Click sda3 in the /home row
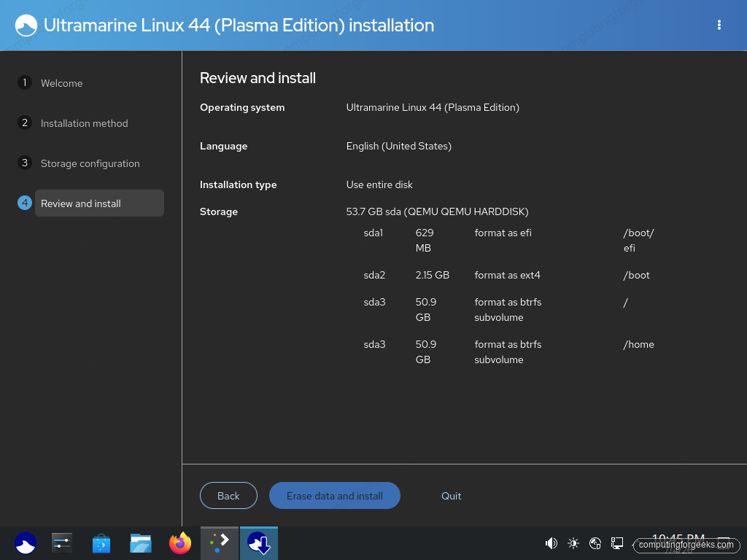Image resolution: width=747 pixels, height=560 pixels. pyautogui.click(x=374, y=344)
